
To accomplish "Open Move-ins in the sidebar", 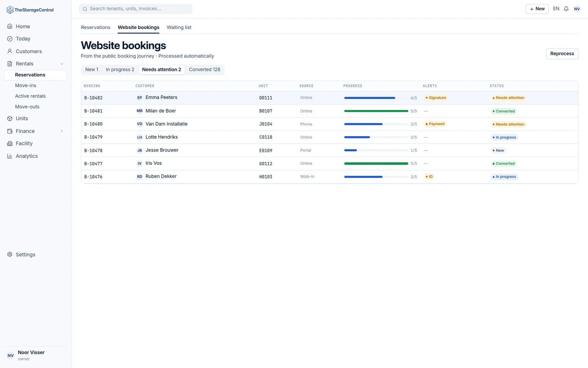I will pos(26,85).
